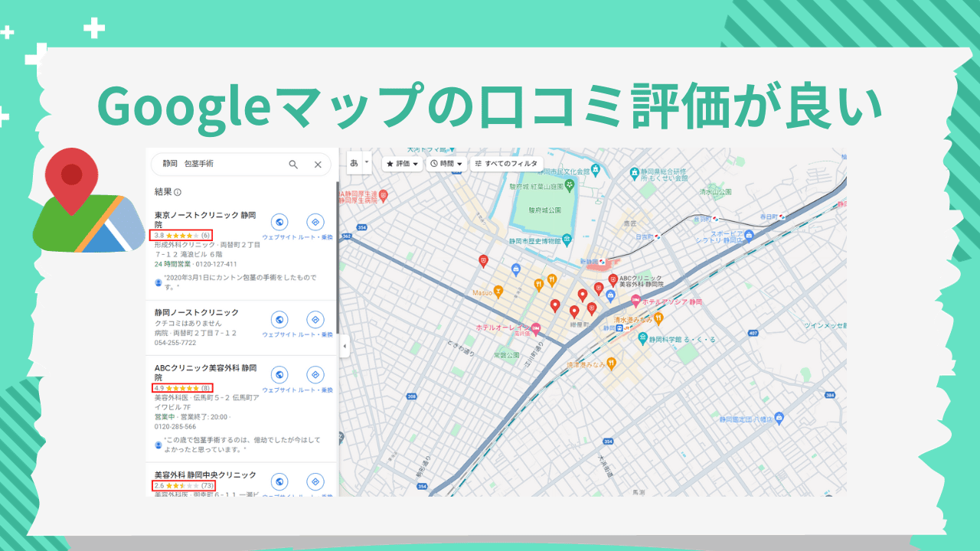Screen dimensions: 980x551
Task: Open the 東京ノーストクリニック 静岡院 result title
Action: pyautogui.click(x=205, y=220)
